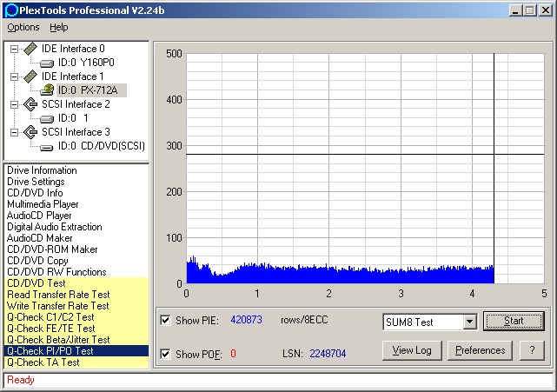Image resolution: width=557 pixels, height=392 pixels.
Task: Open the Options menu
Action: (23, 27)
